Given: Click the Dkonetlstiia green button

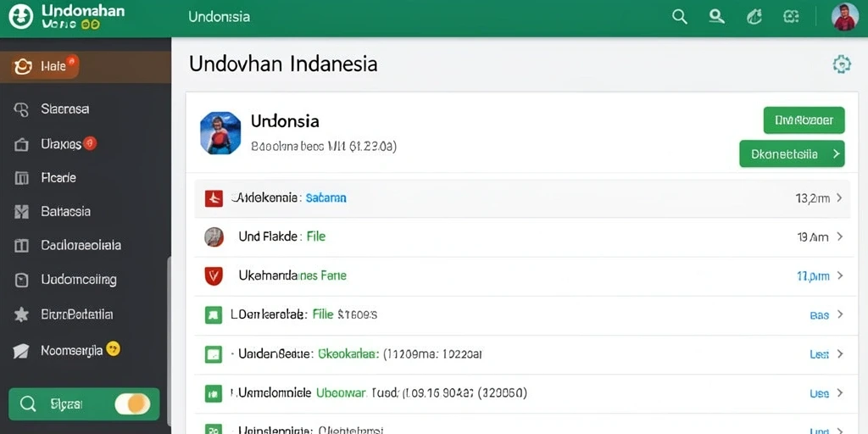Looking at the screenshot, I should 792,154.
